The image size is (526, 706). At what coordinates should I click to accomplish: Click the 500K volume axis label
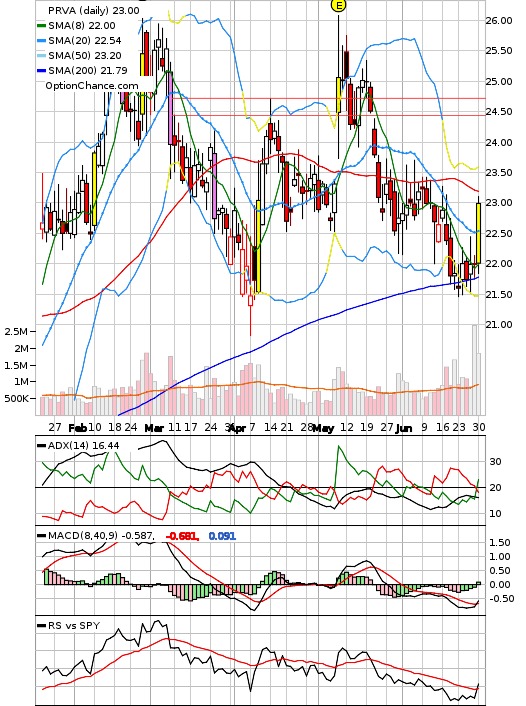(16, 399)
